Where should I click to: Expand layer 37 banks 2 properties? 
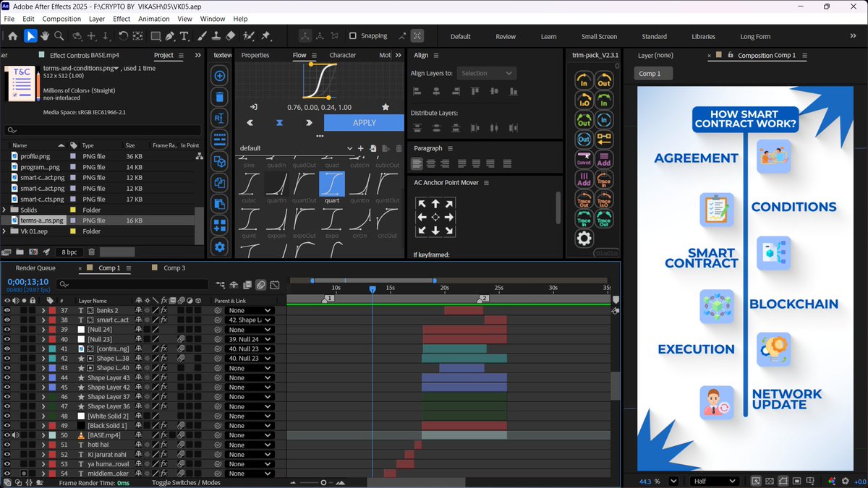point(43,310)
